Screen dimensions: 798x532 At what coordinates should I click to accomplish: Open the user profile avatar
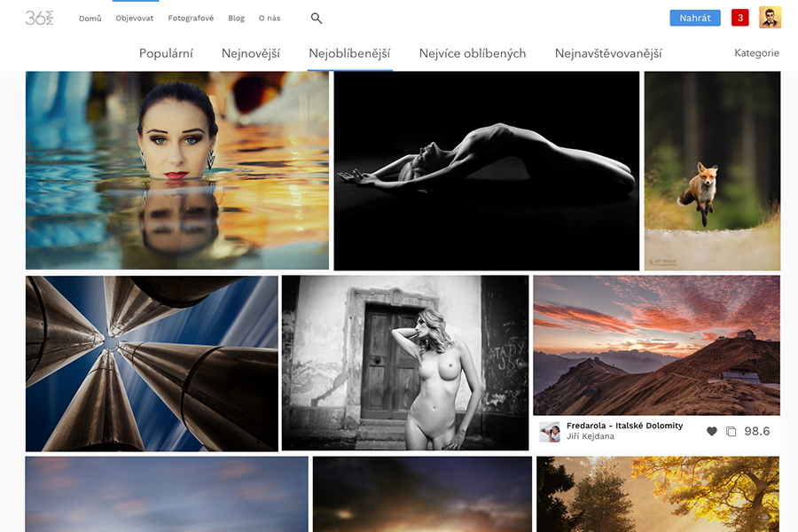(x=770, y=18)
